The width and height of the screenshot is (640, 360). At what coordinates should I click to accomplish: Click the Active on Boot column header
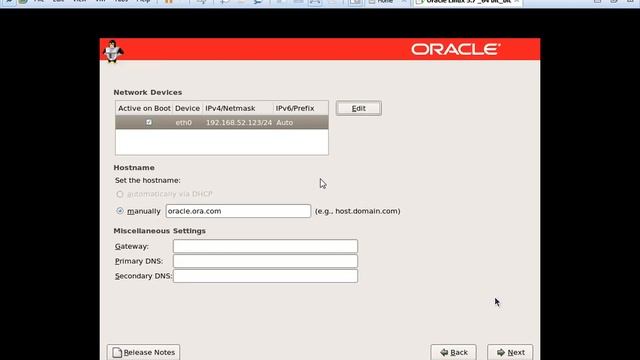(x=144, y=108)
